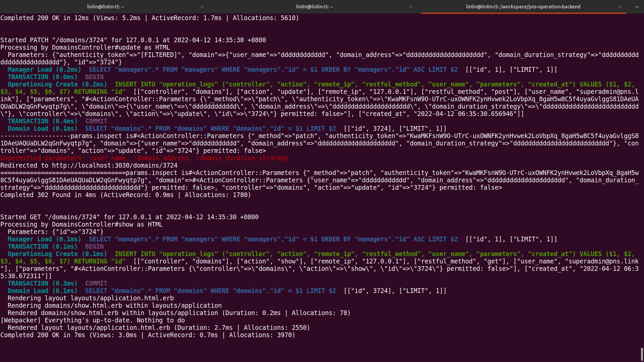Open the tab list dropdown arrow
The image size is (644, 362).
(x=637, y=7)
